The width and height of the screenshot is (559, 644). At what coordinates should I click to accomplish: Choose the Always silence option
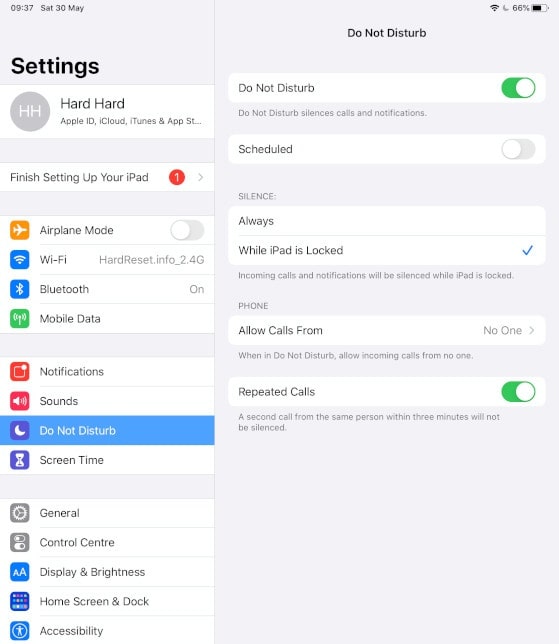[386, 221]
